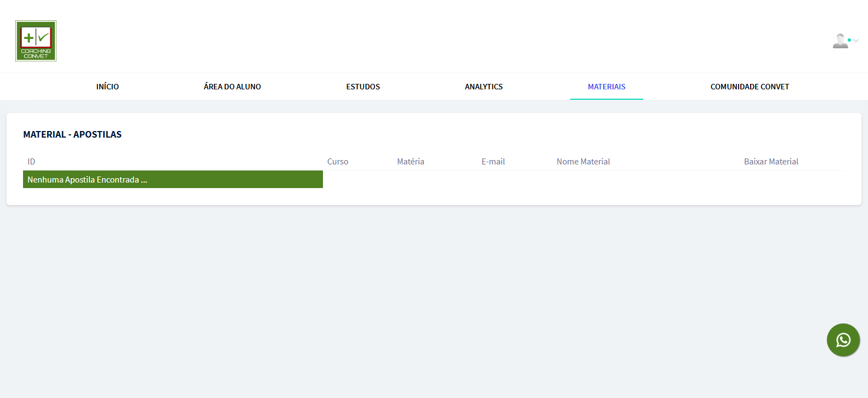Switch to the Estudos tab
This screenshot has width=868, height=398.
point(362,87)
